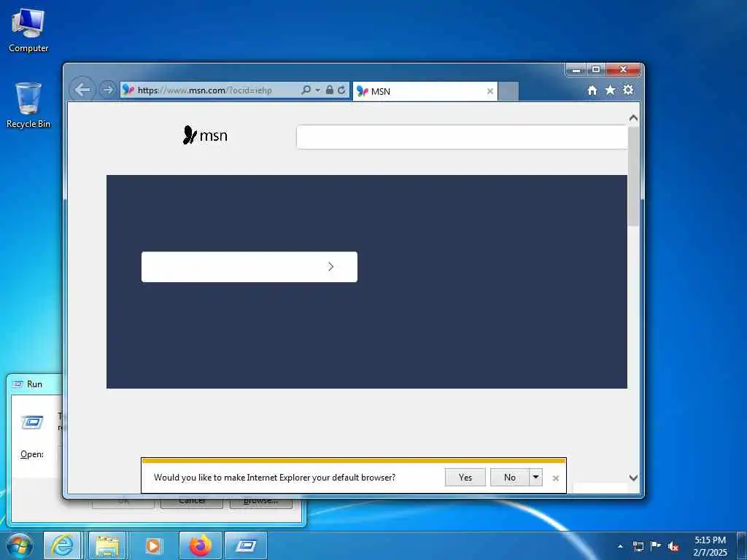Click the muted volume tray icon
Screen dimensions: 747x560
coord(673,546)
